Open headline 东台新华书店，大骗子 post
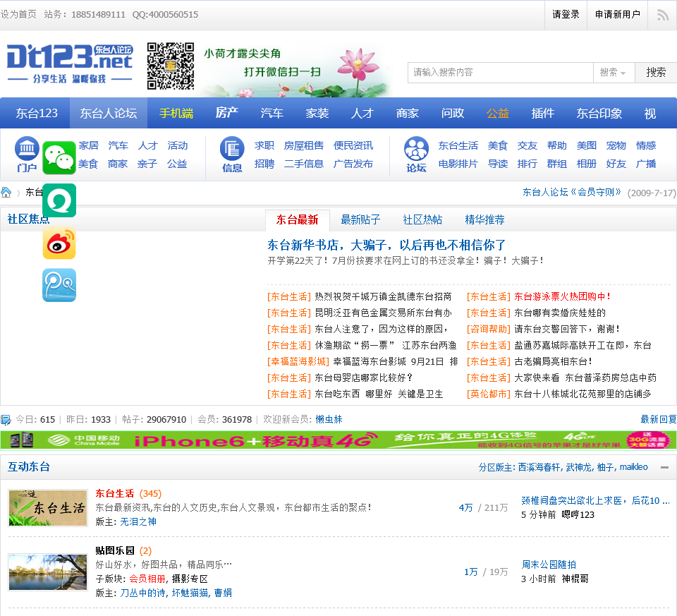Screen dimensions: 677x616 [x=386, y=246]
